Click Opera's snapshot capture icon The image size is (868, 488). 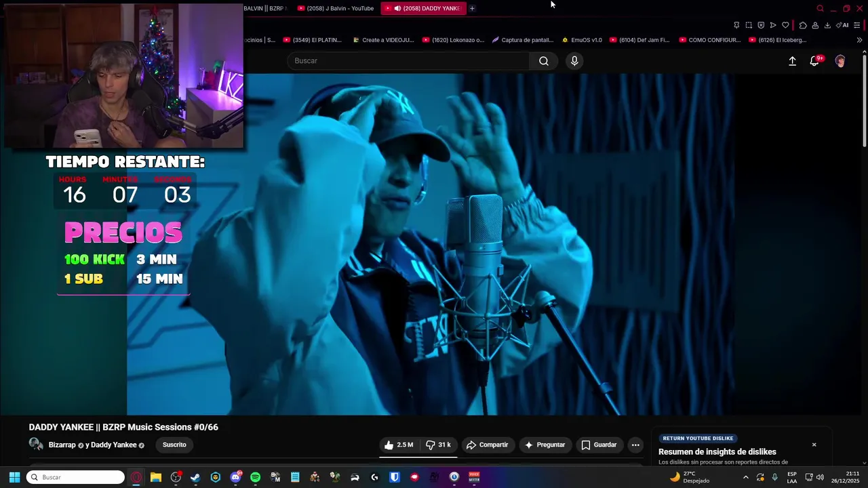pos(749,25)
